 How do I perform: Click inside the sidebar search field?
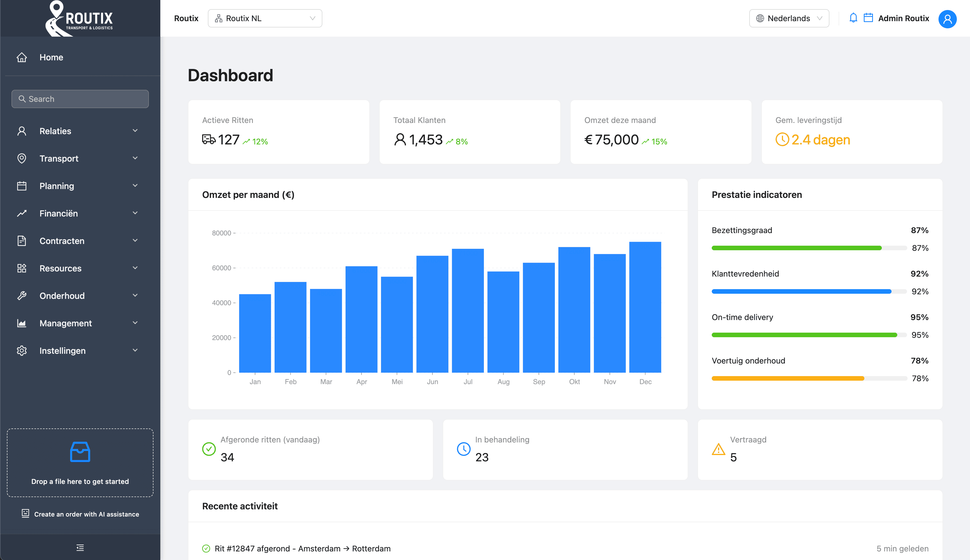[80, 99]
